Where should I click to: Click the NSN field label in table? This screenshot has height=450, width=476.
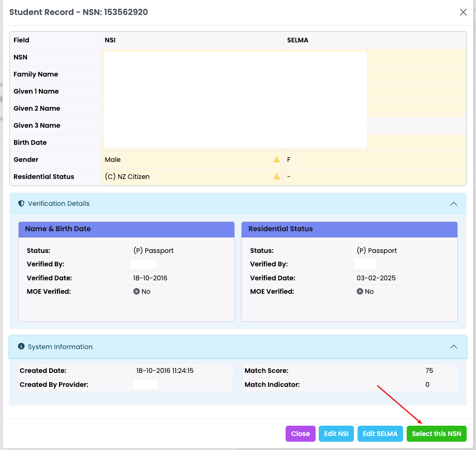[x=20, y=57]
